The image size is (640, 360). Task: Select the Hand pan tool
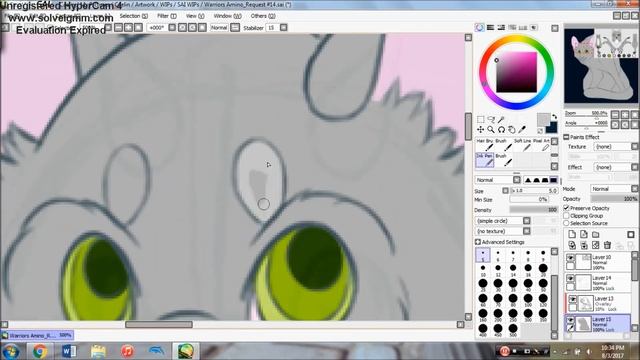coord(511,130)
